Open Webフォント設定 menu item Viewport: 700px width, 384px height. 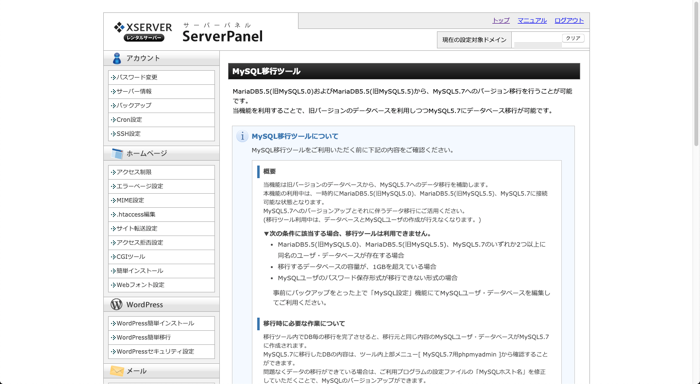(x=161, y=285)
